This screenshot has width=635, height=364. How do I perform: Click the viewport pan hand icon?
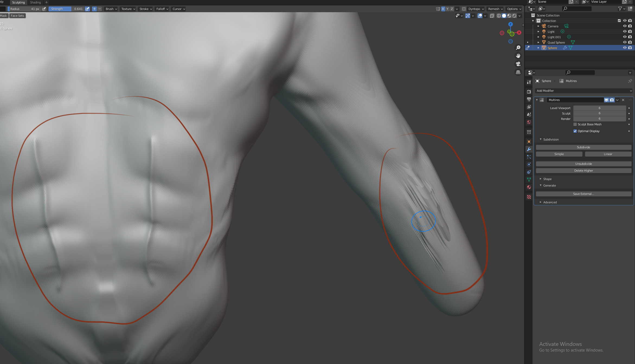click(518, 56)
